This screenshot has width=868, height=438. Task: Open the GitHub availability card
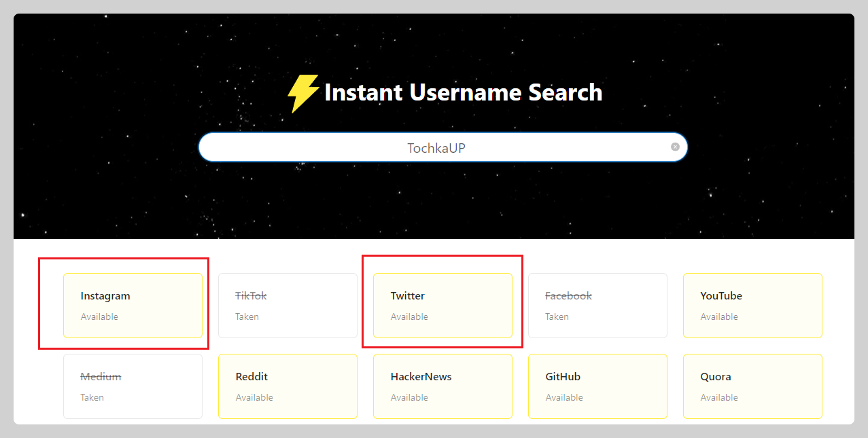tap(597, 386)
